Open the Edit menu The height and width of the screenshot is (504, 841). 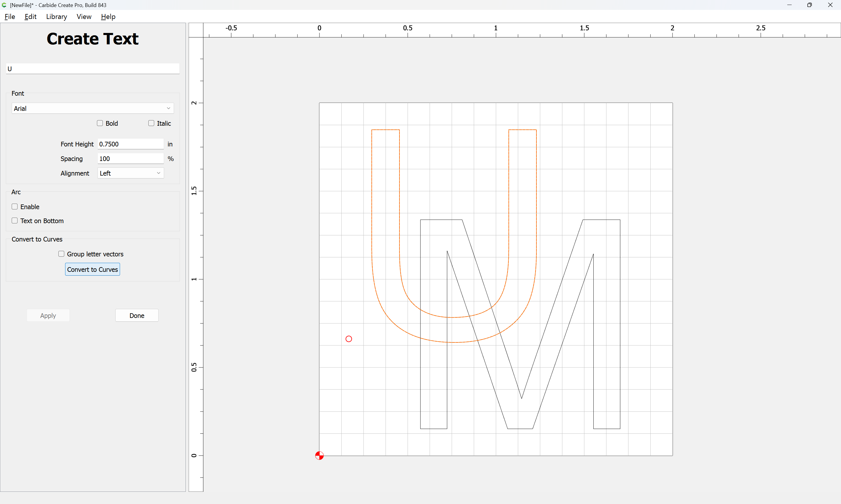[31, 17]
